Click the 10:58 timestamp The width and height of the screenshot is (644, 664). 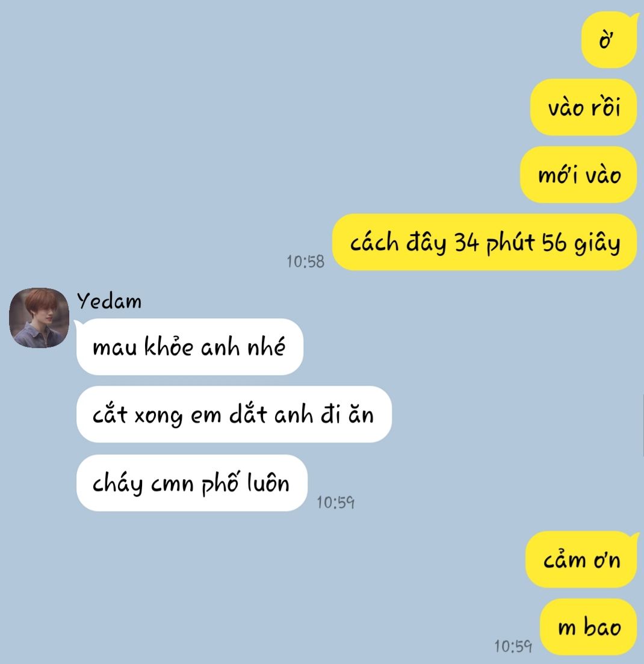click(x=305, y=262)
